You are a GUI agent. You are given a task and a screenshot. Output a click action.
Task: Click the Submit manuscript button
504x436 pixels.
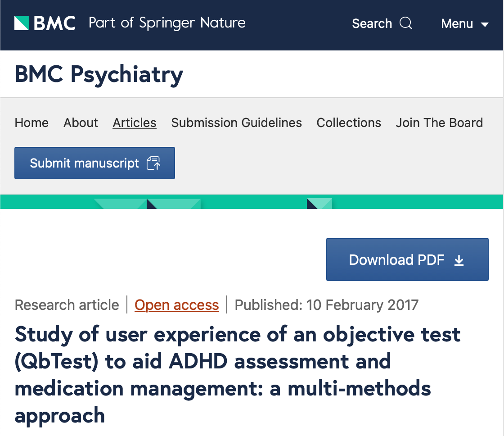pos(94,163)
